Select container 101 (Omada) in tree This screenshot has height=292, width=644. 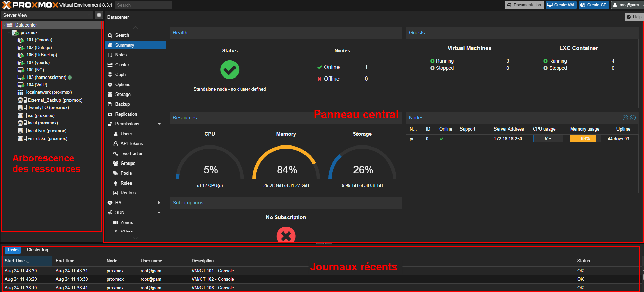pos(39,40)
